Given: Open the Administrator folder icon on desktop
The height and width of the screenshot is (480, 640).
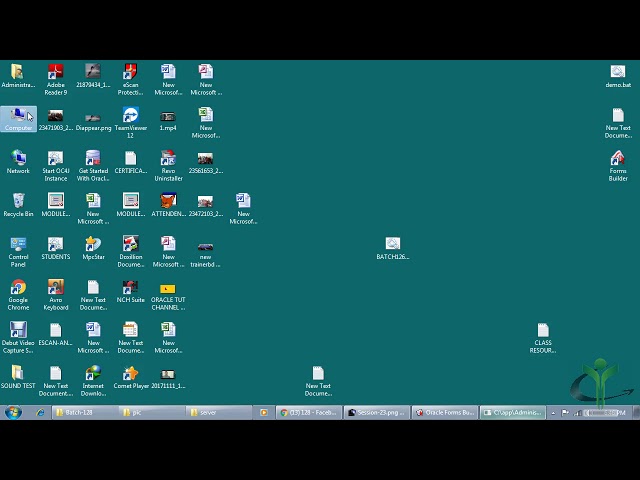Looking at the screenshot, I should coord(18,76).
